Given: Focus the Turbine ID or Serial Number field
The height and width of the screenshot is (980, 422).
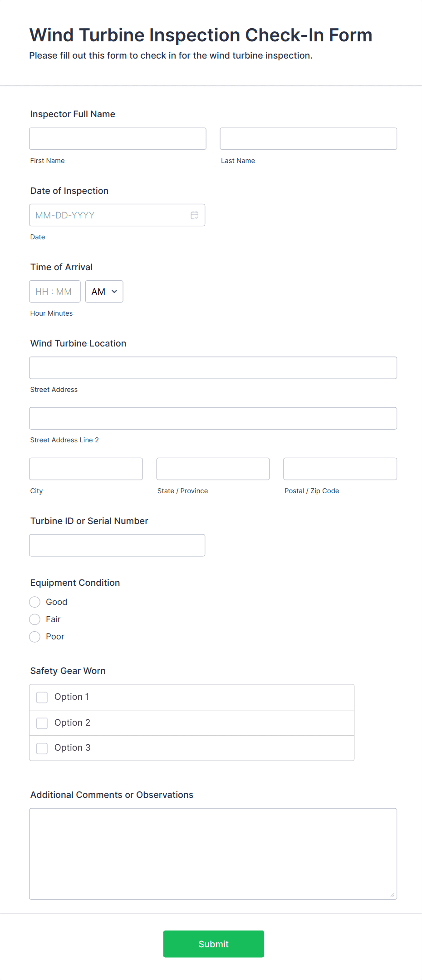Looking at the screenshot, I should (117, 545).
